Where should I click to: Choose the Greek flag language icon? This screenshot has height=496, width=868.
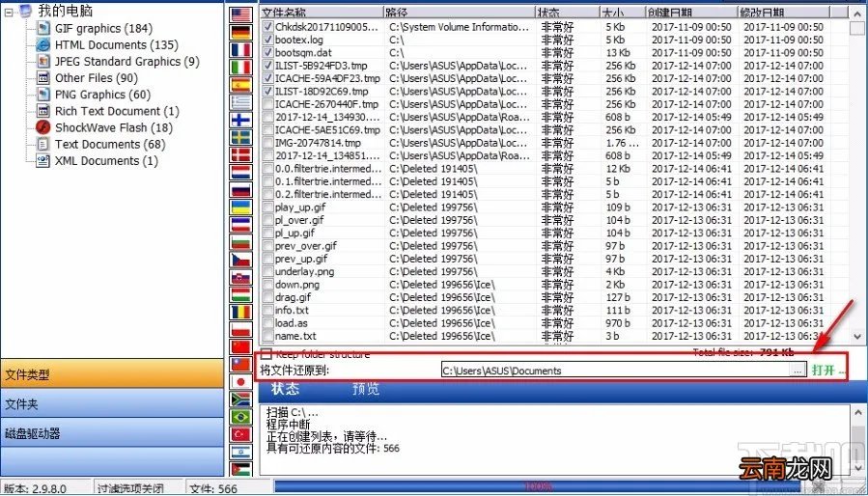241,102
